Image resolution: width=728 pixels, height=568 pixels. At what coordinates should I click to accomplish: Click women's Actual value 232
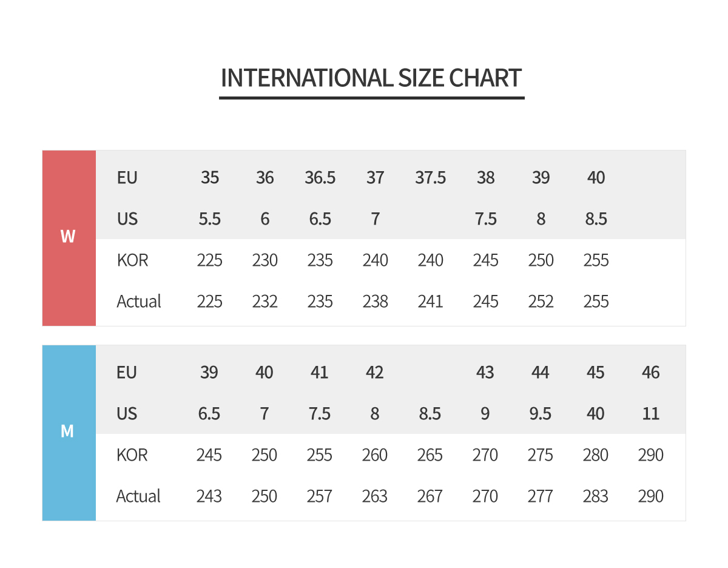265,302
